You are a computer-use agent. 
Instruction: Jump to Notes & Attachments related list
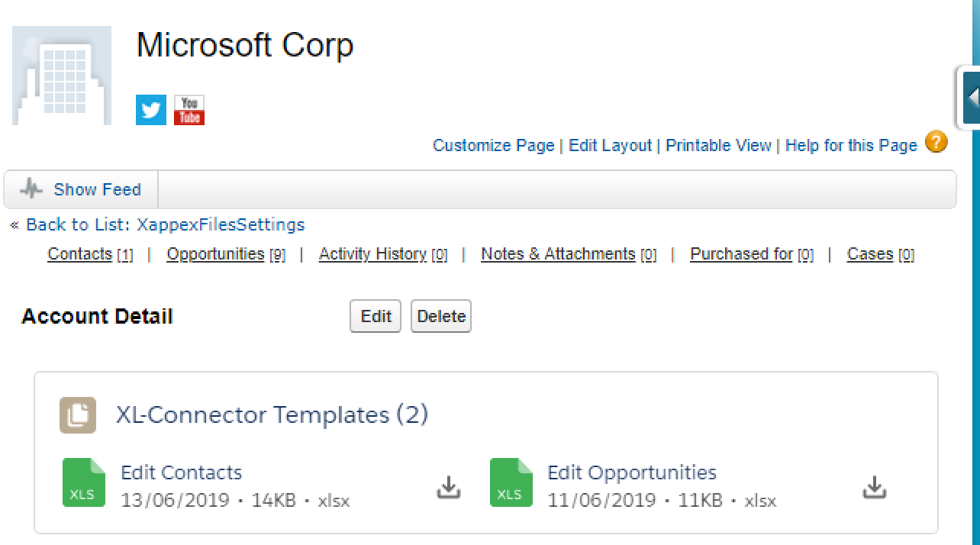(558, 254)
